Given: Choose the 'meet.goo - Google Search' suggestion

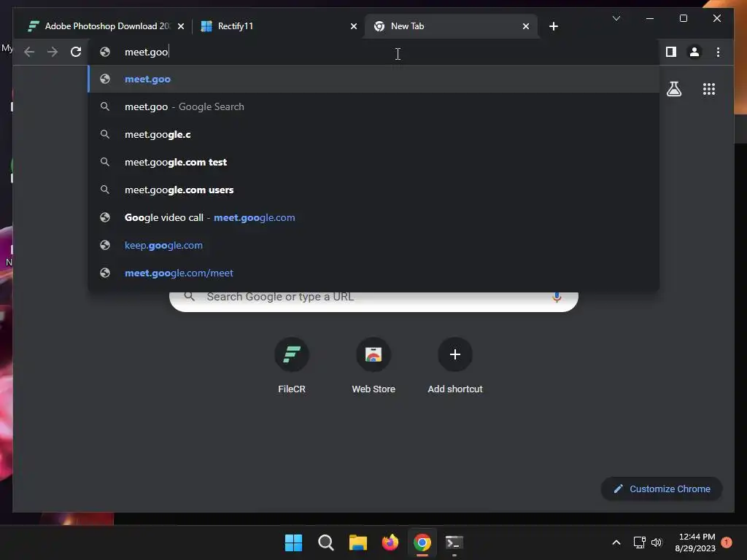Looking at the screenshot, I should click(x=373, y=106).
